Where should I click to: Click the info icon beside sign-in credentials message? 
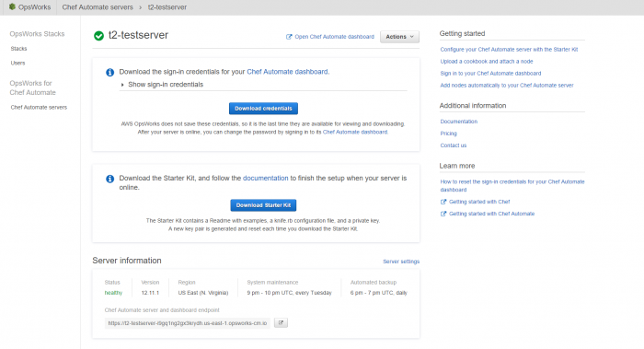[x=109, y=73]
